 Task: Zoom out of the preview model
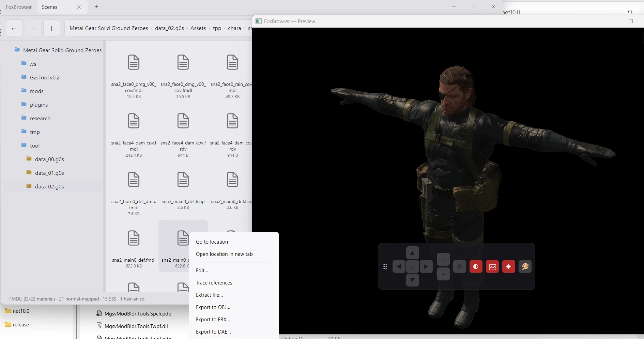[443, 274]
